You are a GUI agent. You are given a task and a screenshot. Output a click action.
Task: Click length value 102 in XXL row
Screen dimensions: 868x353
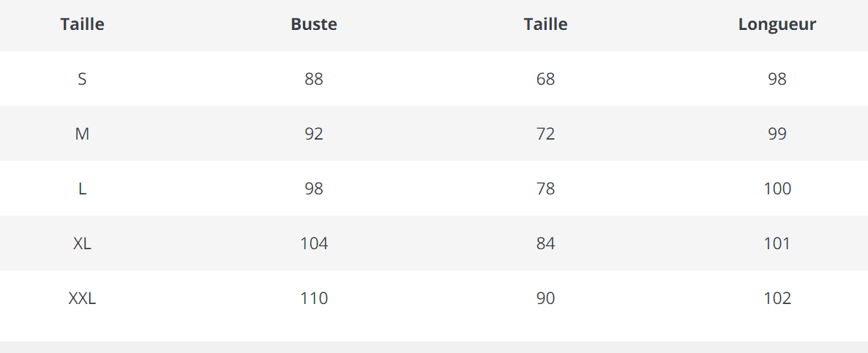[x=777, y=298]
